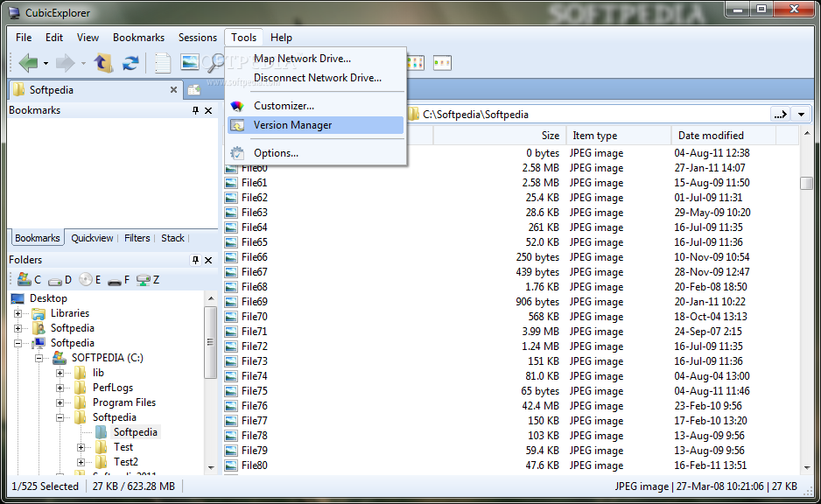Expand the Program Files folder node
The image size is (821, 504).
tap(60, 403)
